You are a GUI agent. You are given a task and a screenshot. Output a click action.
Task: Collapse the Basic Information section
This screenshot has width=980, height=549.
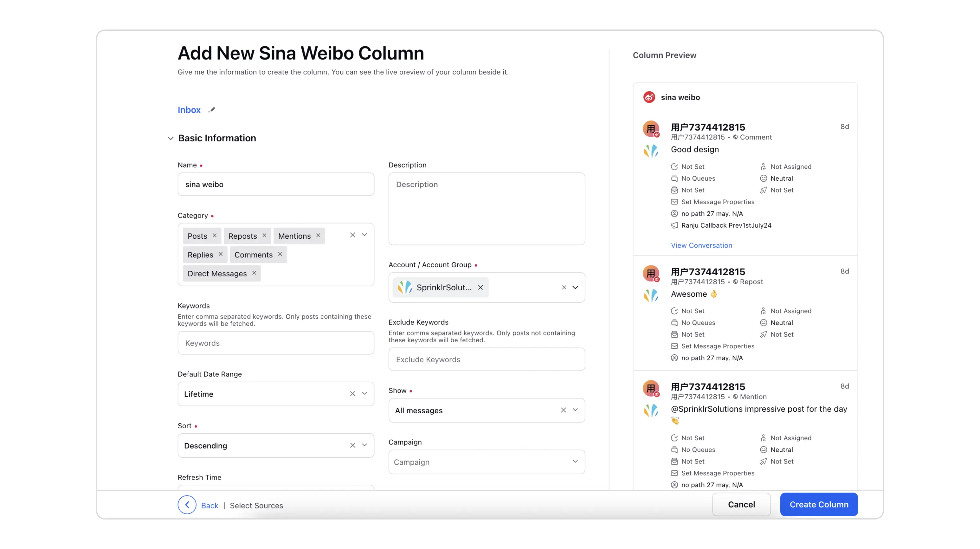(x=171, y=139)
